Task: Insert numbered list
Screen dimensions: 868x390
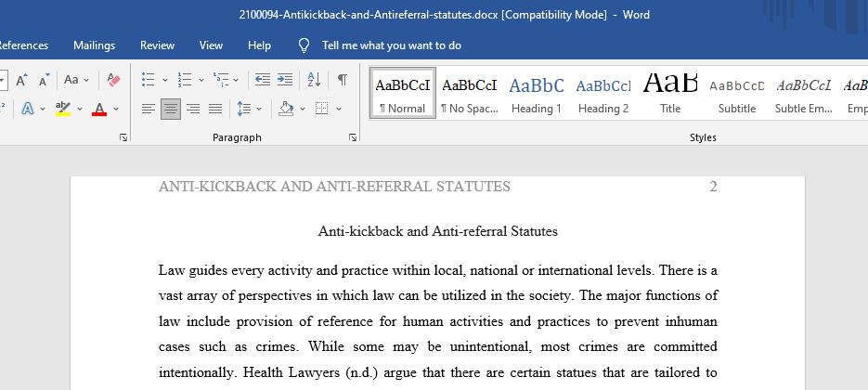Action: coord(185,80)
